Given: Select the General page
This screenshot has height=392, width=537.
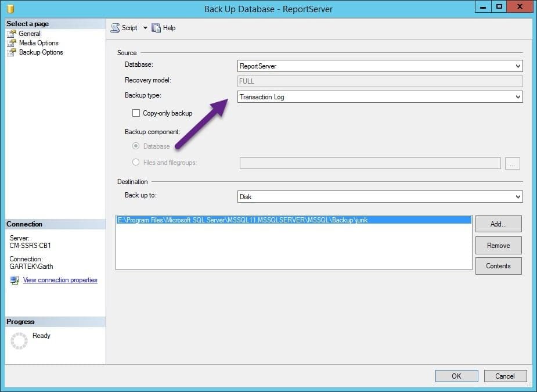Looking at the screenshot, I should [30, 34].
